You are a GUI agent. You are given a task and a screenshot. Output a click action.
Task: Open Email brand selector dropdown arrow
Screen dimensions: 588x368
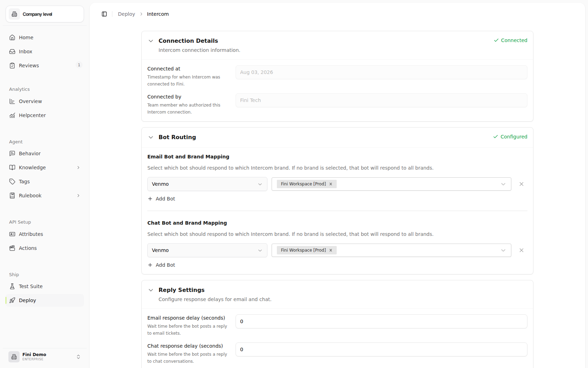(x=503, y=184)
